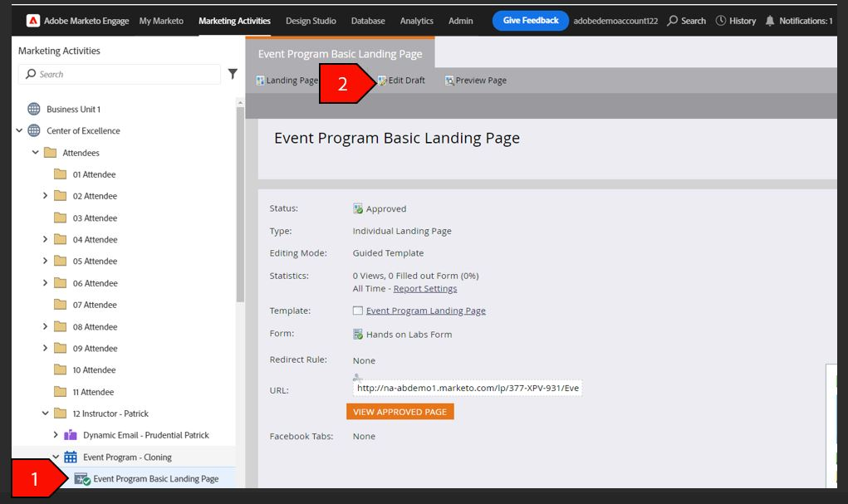Click the tree filter funnel icon
Image resolution: width=848 pixels, height=504 pixels.
pyautogui.click(x=233, y=74)
